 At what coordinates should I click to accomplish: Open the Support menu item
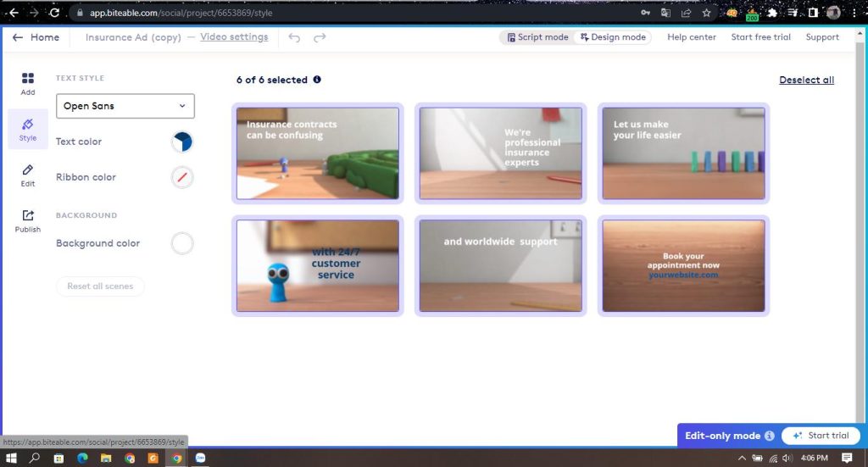coord(822,37)
